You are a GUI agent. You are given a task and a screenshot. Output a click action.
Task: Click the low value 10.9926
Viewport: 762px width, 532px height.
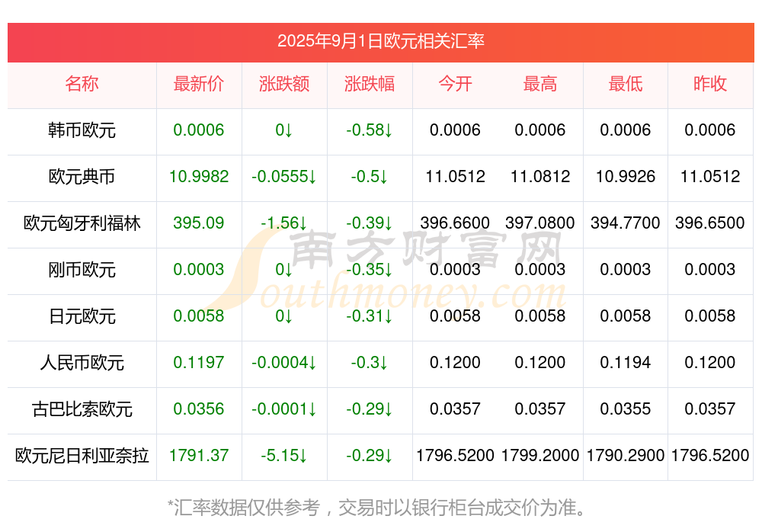tap(626, 177)
